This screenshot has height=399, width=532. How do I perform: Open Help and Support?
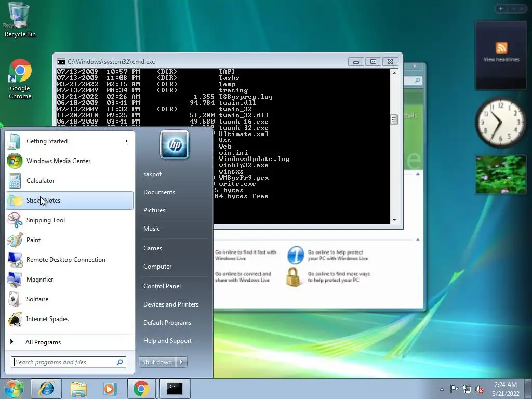click(168, 341)
